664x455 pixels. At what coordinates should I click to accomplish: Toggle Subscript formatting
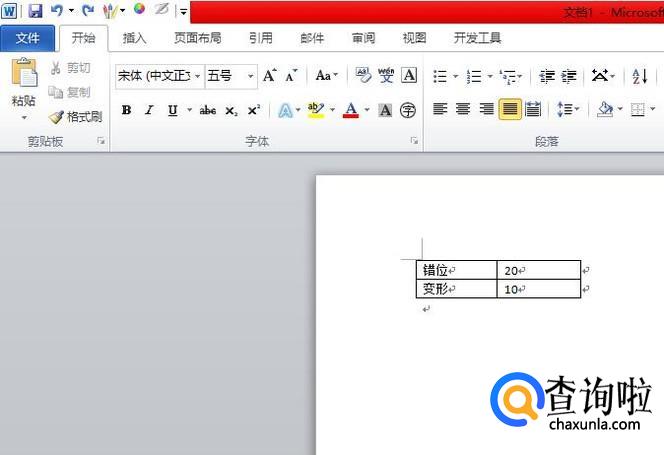(231, 111)
